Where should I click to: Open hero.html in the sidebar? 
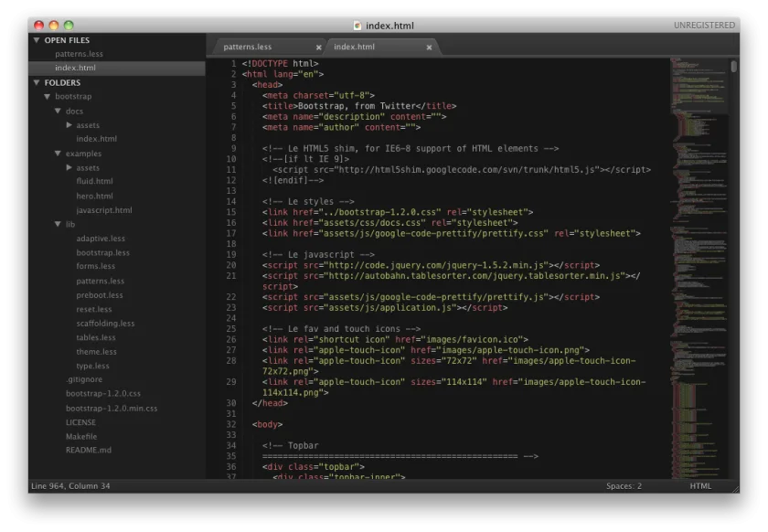94,196
